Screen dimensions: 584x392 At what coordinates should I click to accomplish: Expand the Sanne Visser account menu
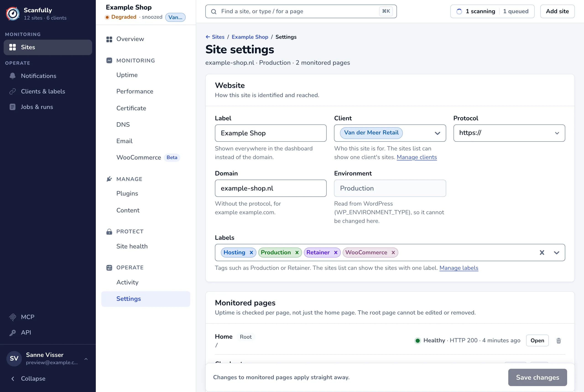48,359
